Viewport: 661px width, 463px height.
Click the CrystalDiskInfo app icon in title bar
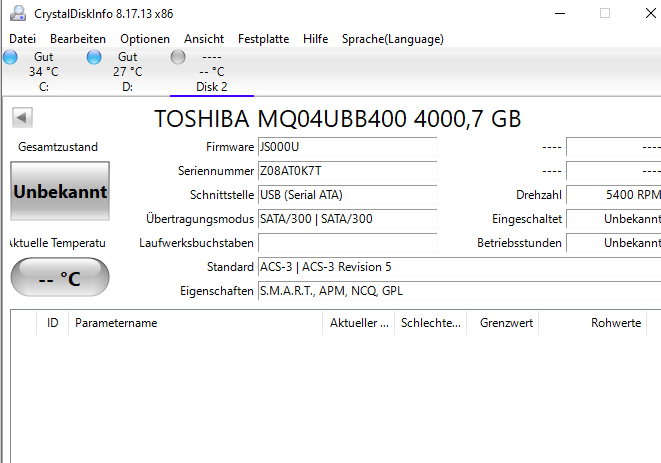[x=18, y=13]
